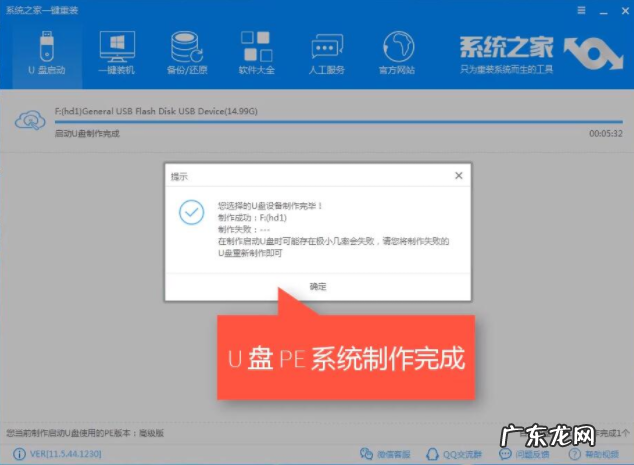
Task: Close the 提示 dialog with X
Action: [x=459, y=175]
